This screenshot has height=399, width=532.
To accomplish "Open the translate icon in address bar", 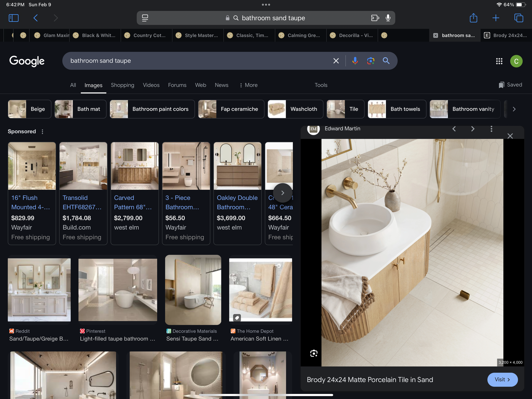I will click(x=375, y=18).
